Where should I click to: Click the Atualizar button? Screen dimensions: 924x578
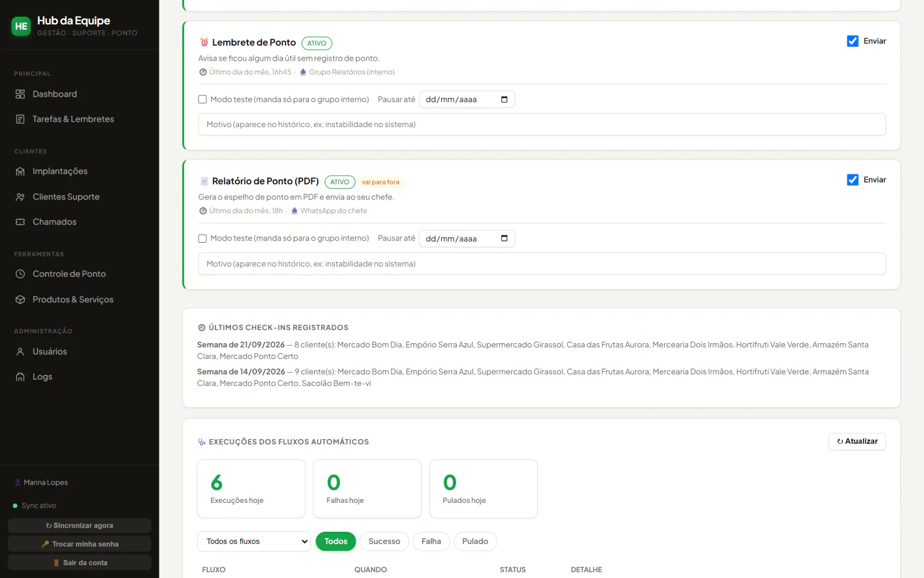pos(857,442)
